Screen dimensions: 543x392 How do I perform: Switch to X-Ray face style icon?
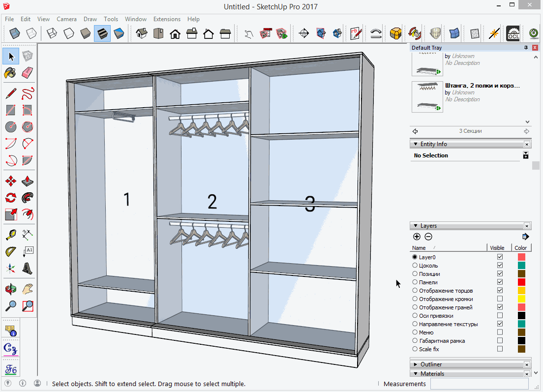point(15,33)
